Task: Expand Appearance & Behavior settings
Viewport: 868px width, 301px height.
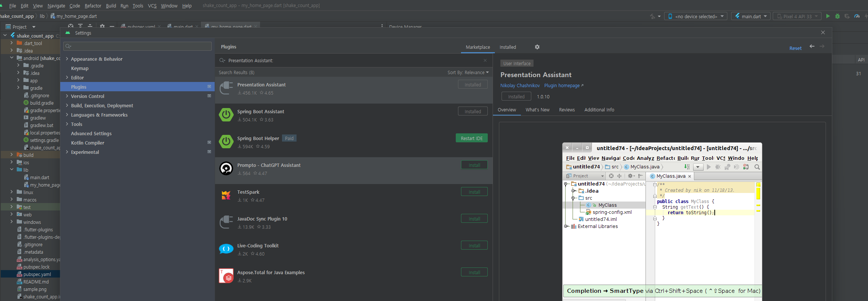Action: [67, 59]
